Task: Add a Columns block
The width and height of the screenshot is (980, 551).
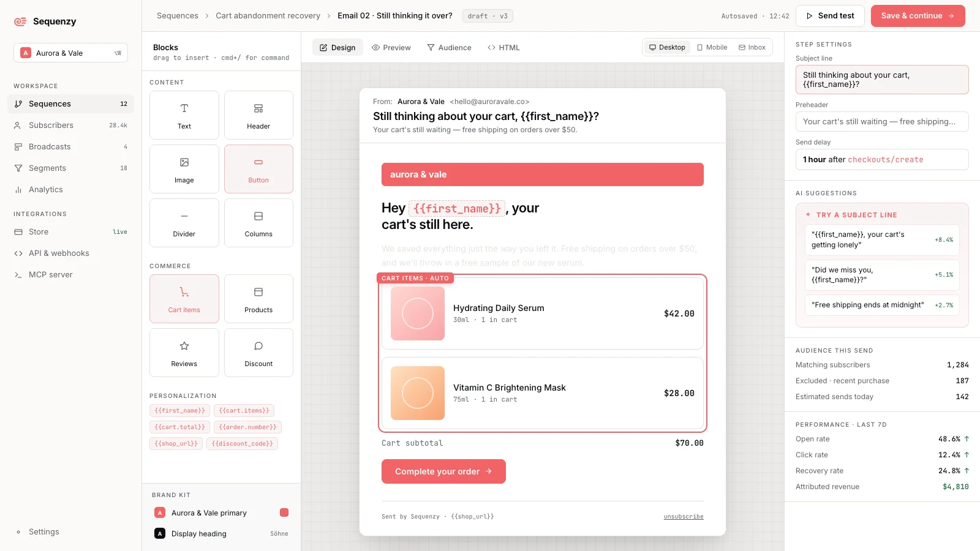Action: (x=258, y=223)
